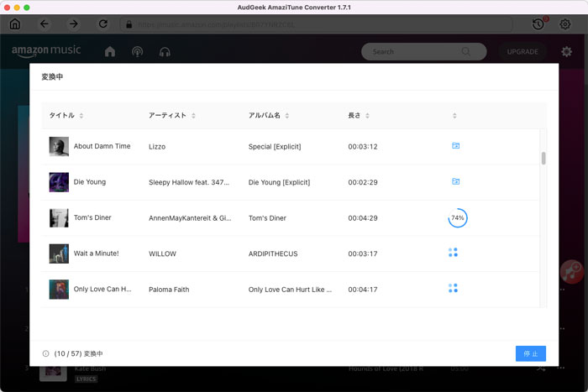Click pending dots icon for Only Love Can Hurt
588x392 pixels.
tap(453, 288)
